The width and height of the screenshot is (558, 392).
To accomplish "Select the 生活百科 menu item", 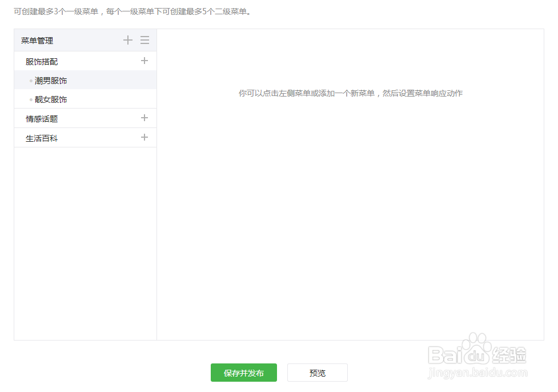I will (x=43, y=137).
